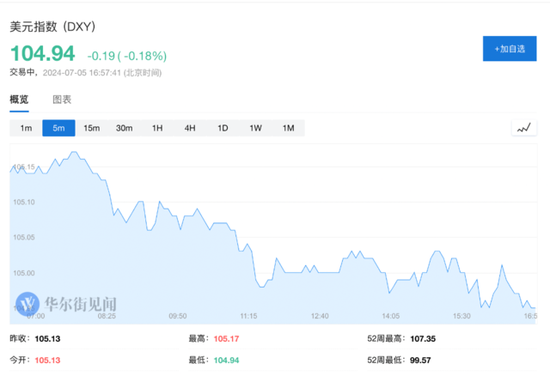Switch to the 图表 tab
Screen dimensions: 550x376
(x=62, y=100)
